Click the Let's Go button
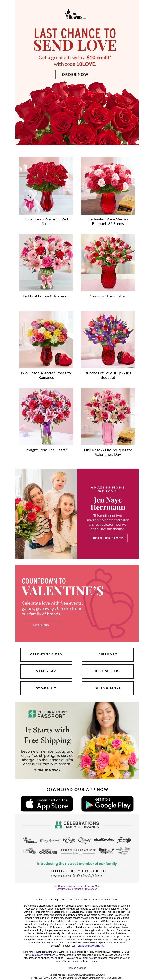 41,625
